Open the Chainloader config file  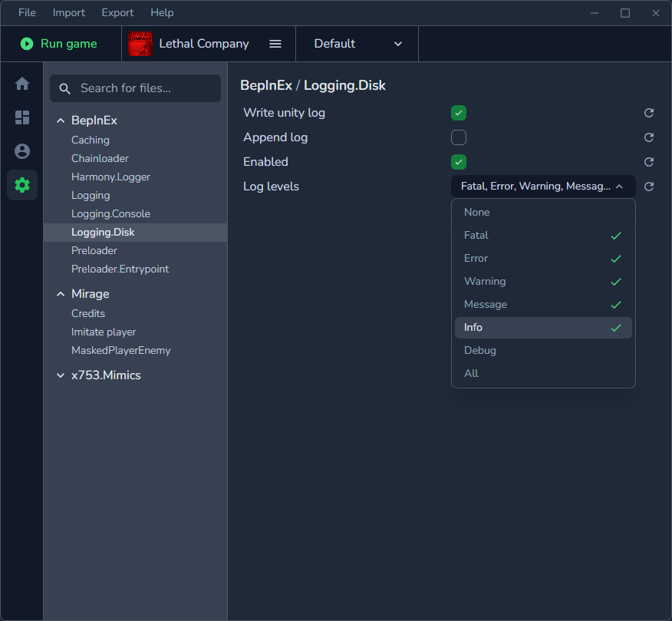tap(100, 159)
